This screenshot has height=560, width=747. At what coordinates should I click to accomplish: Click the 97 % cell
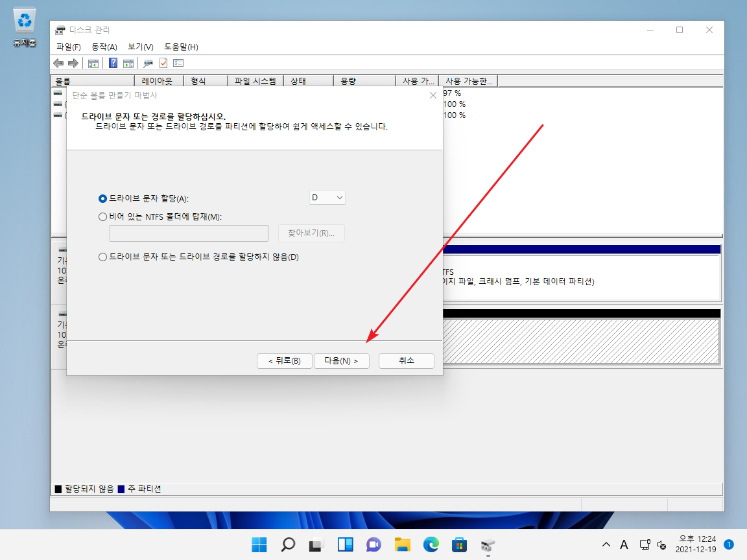(452, 93)
